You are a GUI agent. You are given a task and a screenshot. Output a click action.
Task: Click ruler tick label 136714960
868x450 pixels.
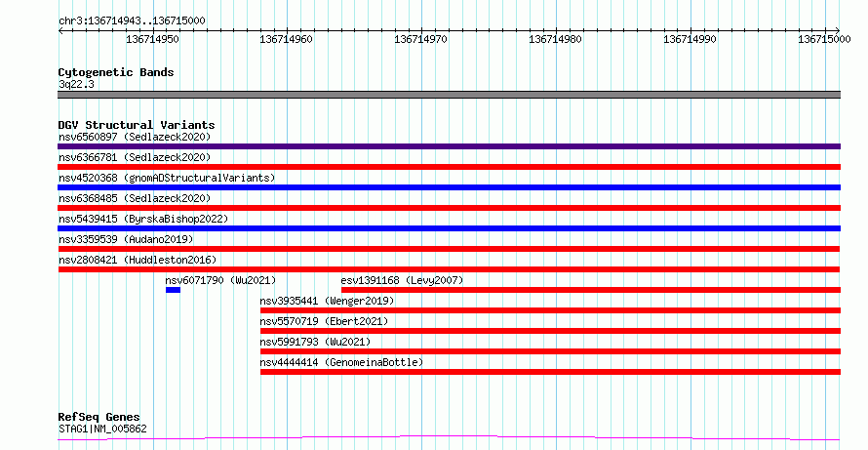(286, 39)
